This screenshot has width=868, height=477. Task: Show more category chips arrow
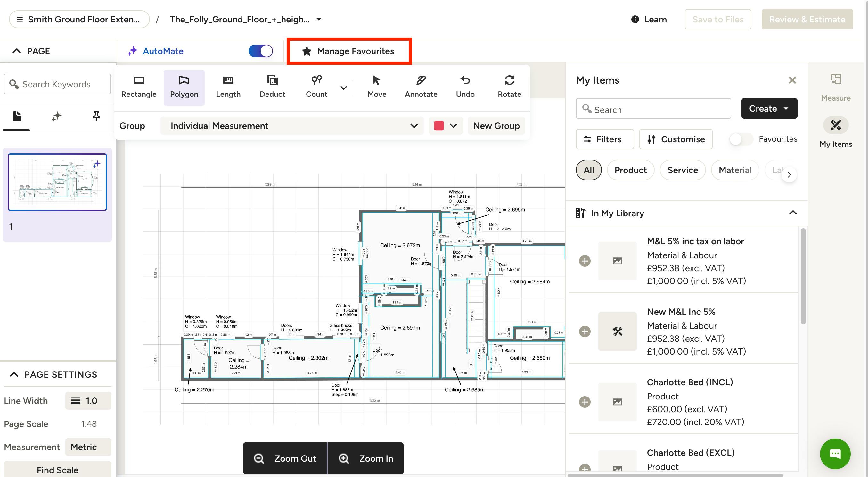[x=789, y=175]
